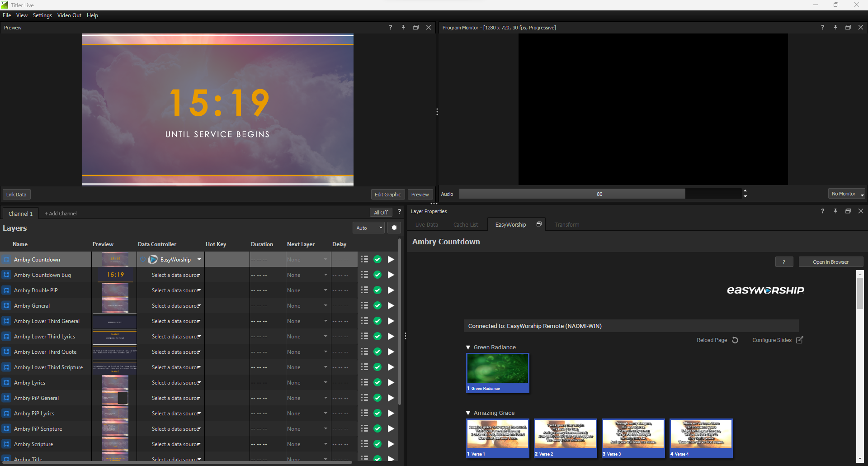The image size is (868, 466).
Task: Play the Ambry Lower Third Lyrics layer
Action: pos(391,337)
